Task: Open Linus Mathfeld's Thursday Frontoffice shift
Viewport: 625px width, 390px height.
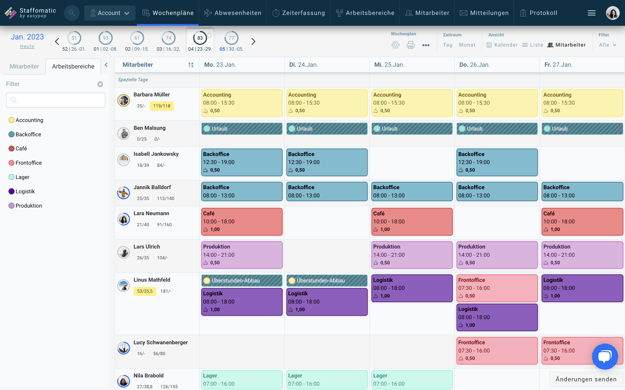Action: click(x=497, y=288)
